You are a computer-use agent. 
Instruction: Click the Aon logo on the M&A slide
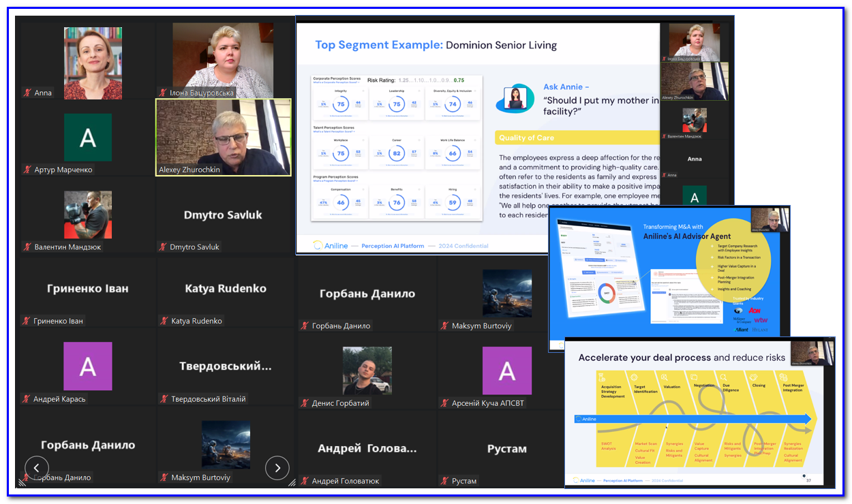(755, 310)
